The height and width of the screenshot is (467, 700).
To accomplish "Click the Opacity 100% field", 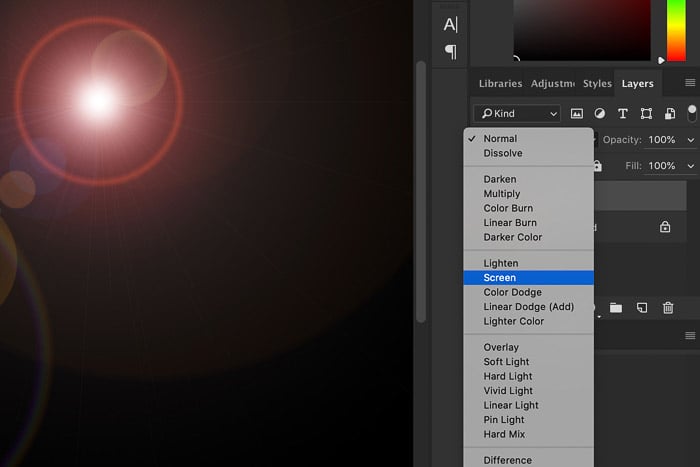I will (x=662, y=140).
